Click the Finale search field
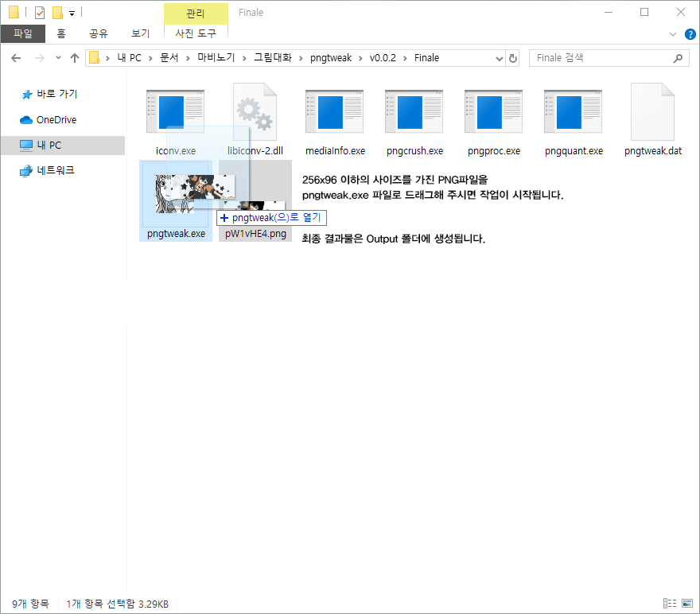Viewport: 700px width, 614px height. (609, 58)
